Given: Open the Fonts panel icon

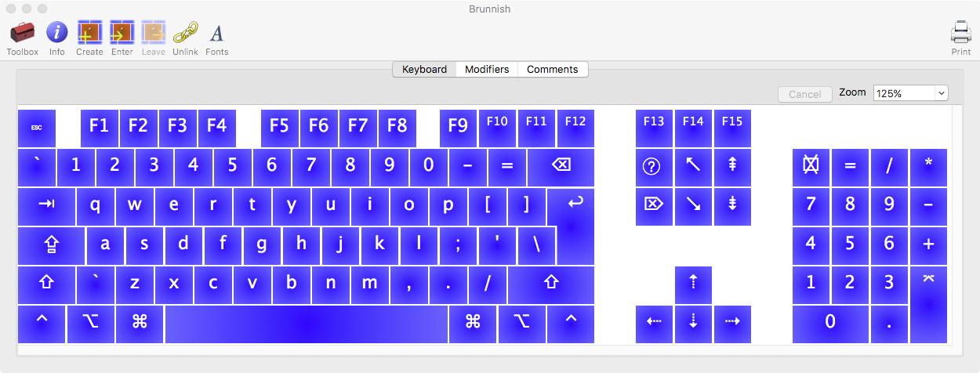Looking at the screenshot, I should pos(217,33).
